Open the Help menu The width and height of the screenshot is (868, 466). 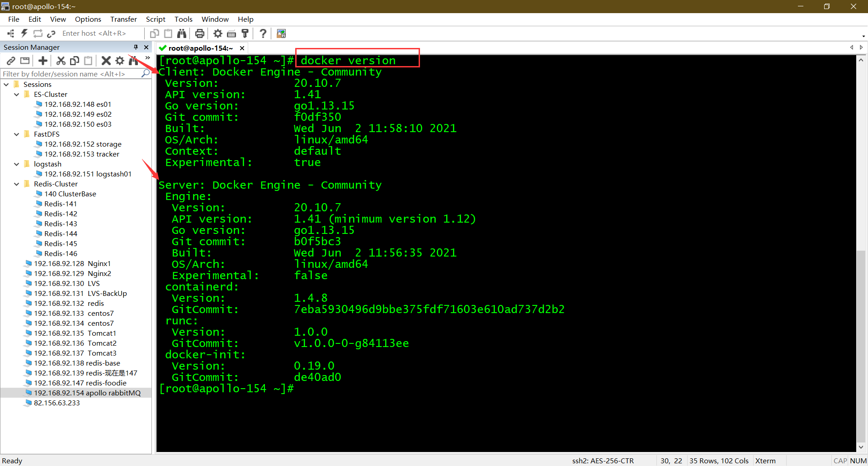(245, 19)
